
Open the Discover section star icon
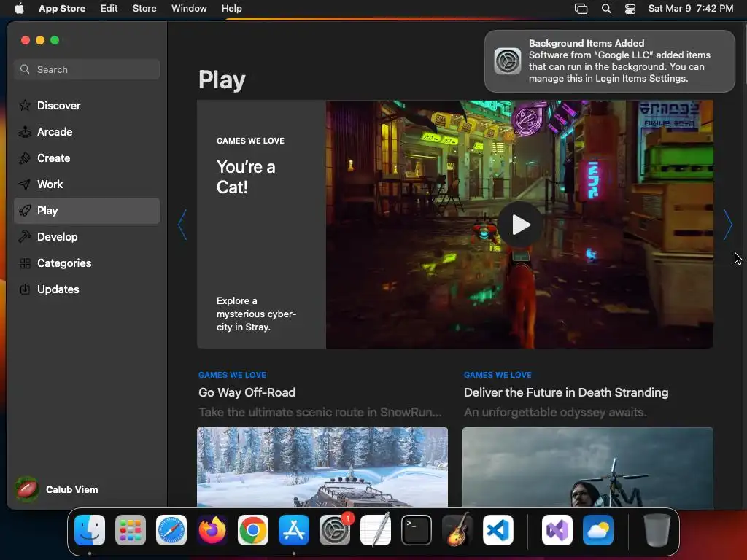(25, 105)
